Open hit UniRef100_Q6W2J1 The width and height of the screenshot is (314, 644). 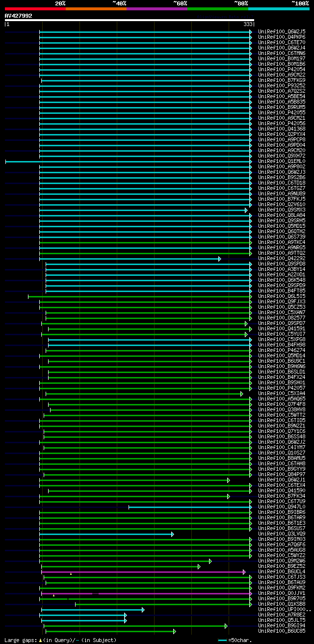(x=282, y=480)
